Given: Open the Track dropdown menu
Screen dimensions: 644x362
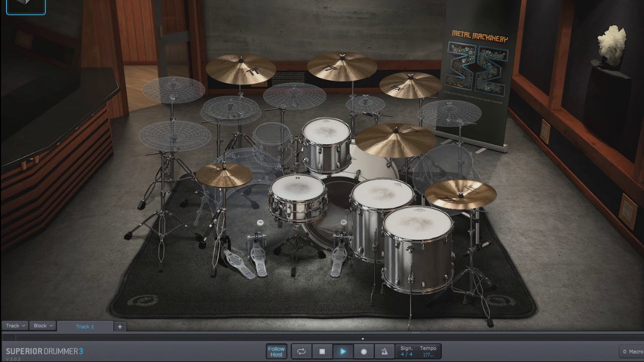Looking at the screenshot, I should [x=15, y=326].
